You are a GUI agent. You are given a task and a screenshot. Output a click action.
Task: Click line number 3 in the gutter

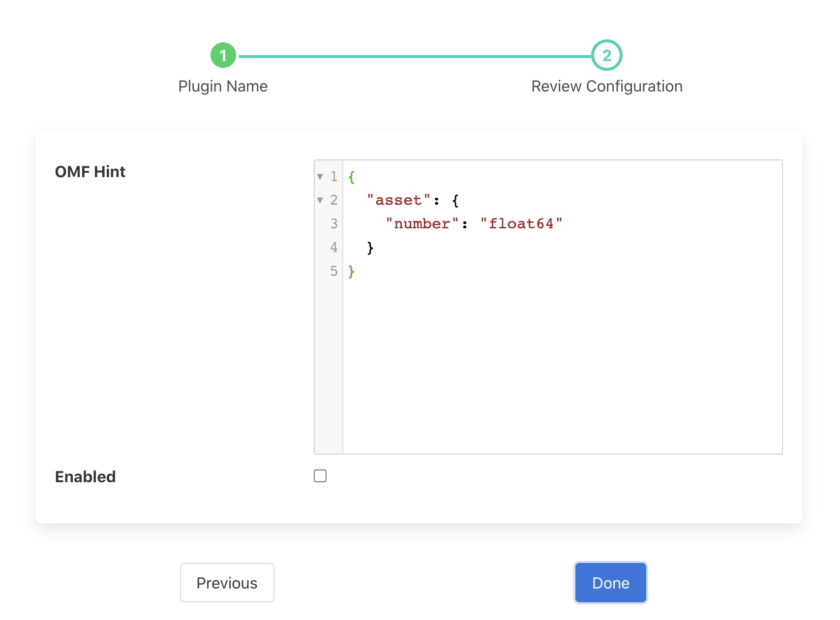pos(333,224)
